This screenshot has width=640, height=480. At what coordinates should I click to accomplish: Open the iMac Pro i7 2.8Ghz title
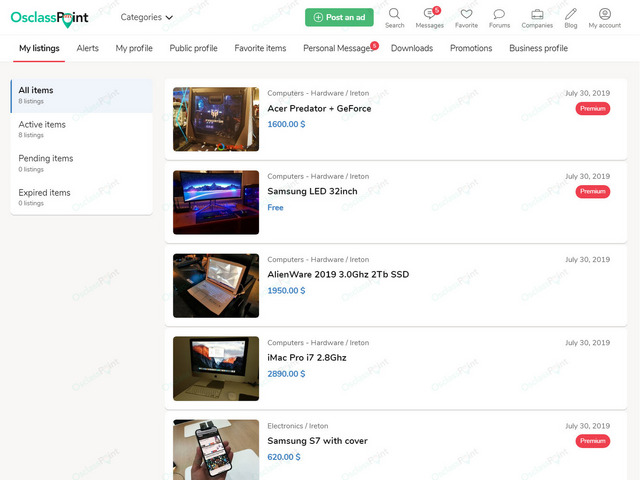click(x=307, y=358)
